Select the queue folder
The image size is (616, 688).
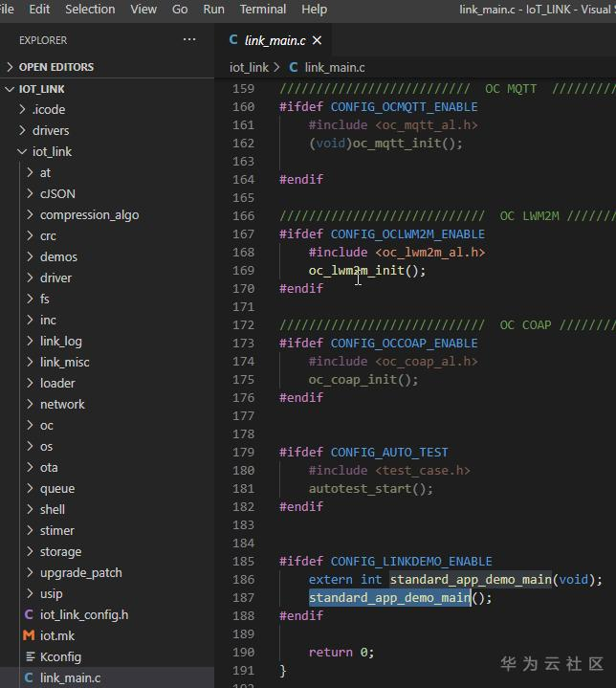coord(107,488)
